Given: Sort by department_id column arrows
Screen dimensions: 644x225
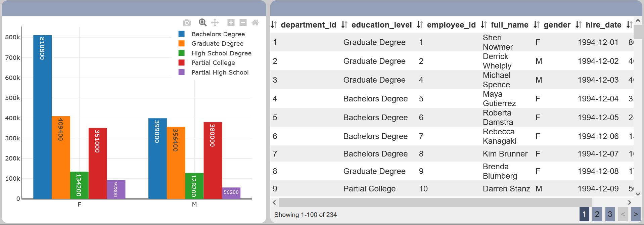Looking at the screenshot, I should (274, 25).
